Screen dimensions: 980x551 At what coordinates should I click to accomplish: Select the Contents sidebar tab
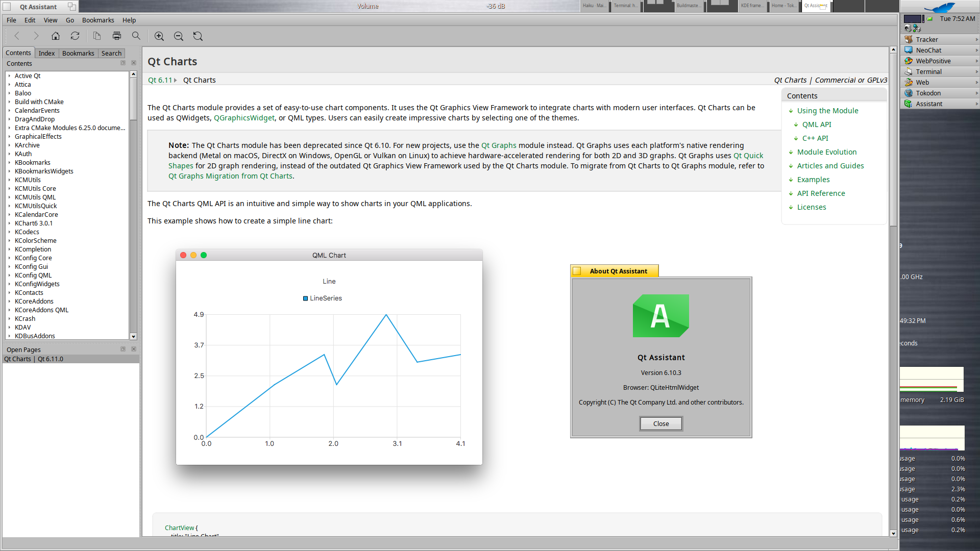coord(18,53)
